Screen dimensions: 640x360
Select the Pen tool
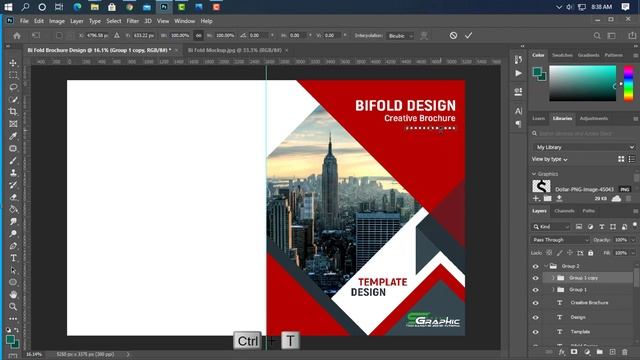(13, 246)
